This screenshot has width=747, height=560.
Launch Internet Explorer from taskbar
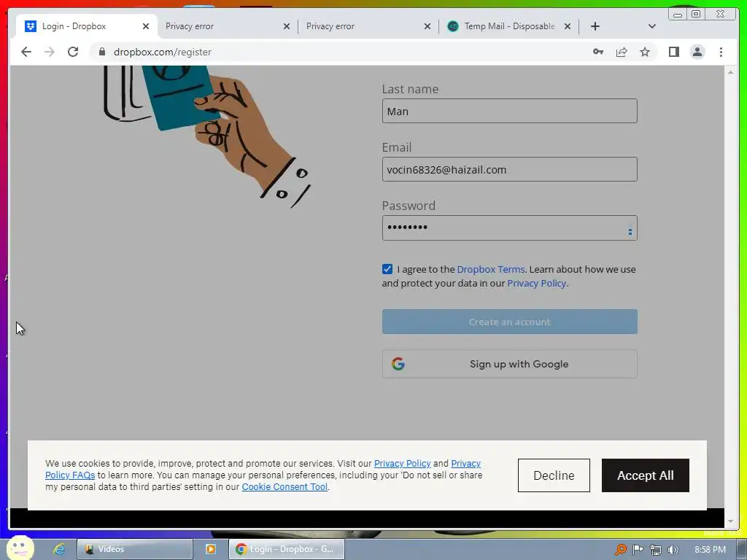tap(59, 549)
